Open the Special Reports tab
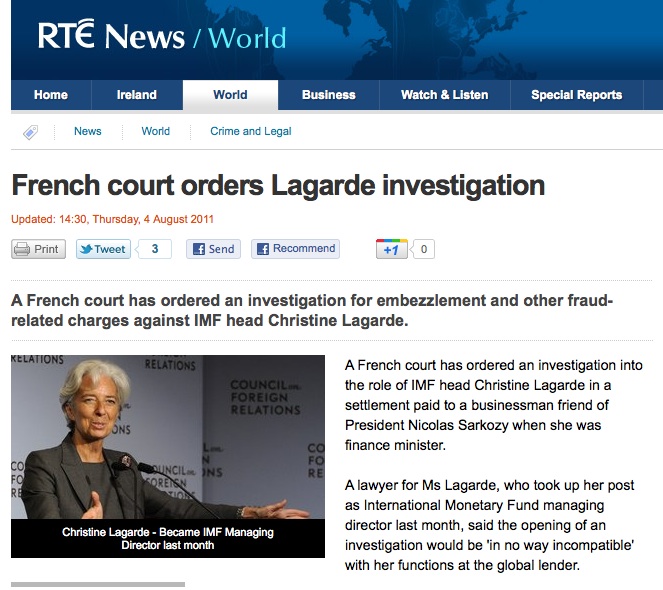663x590 pixels. click(576, 95)
